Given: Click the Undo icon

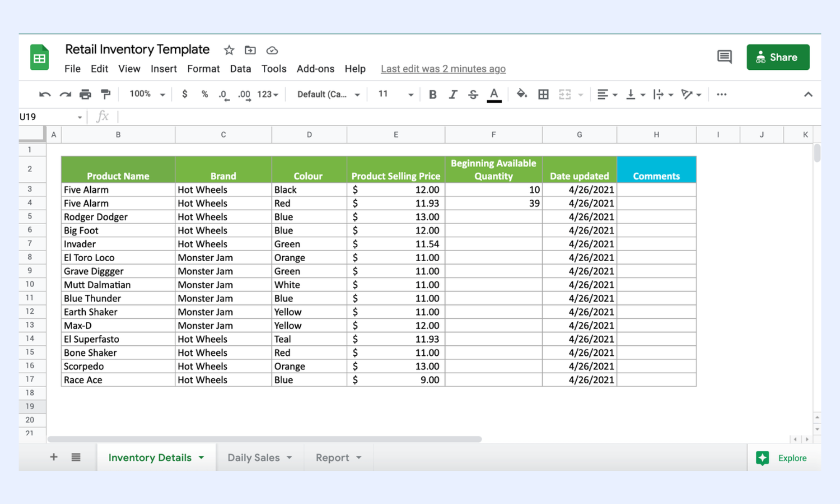Looking at the screenshot, I should (45, 94).
